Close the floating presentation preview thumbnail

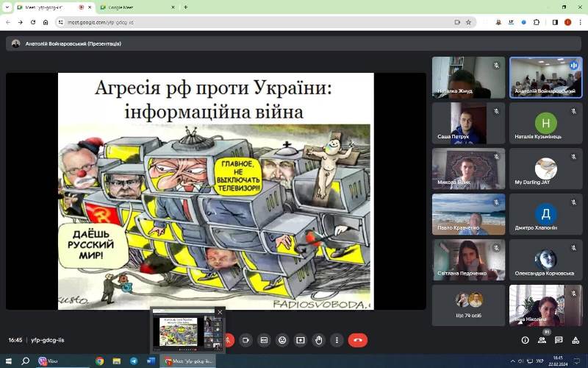[220, 312]
